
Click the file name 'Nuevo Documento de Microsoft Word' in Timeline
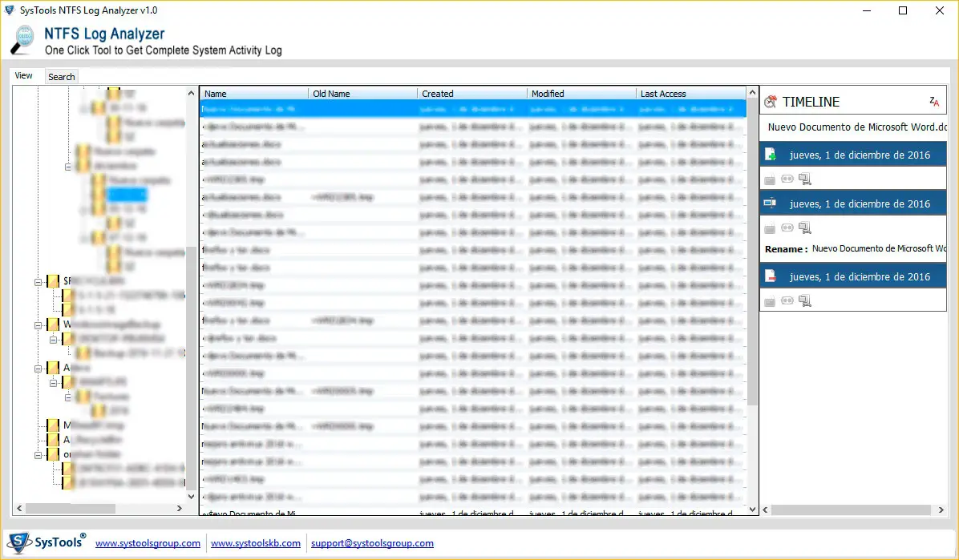point(857,127)
